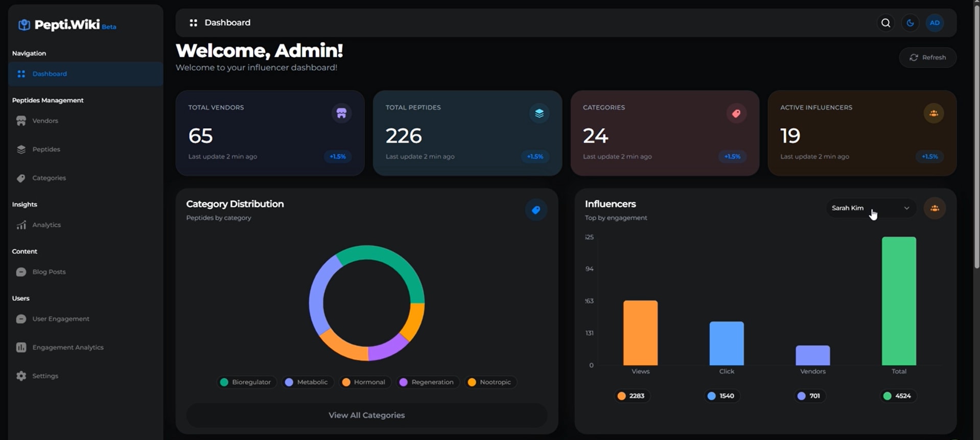The image size is (980, 440).
Task: Open the Sarah Kim influencer dropdown
Action: [x=871, y=208]
